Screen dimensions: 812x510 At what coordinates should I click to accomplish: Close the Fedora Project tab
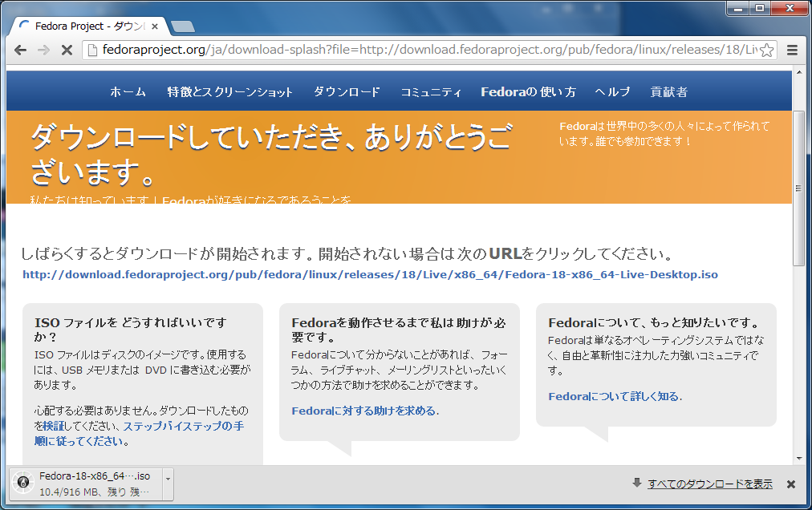[x=154, y=26]
